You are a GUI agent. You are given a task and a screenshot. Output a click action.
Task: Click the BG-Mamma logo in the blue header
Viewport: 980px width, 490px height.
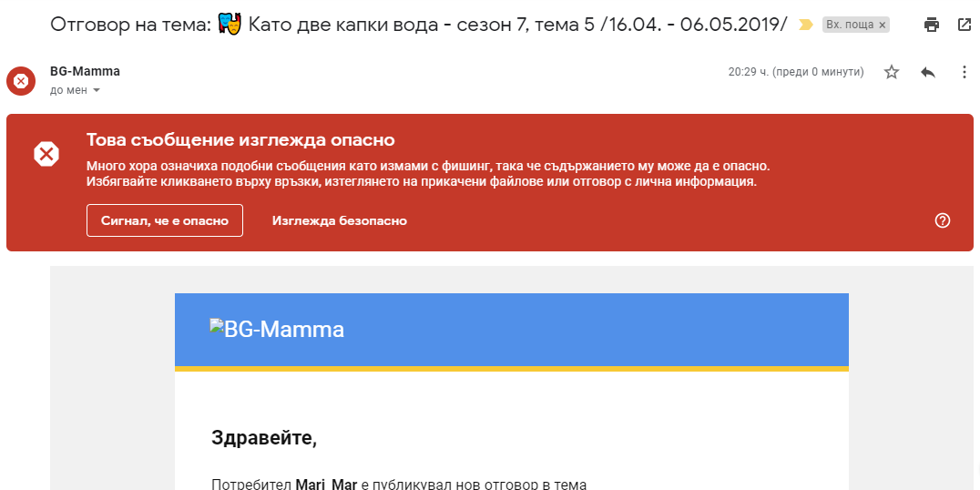(277, 329)
